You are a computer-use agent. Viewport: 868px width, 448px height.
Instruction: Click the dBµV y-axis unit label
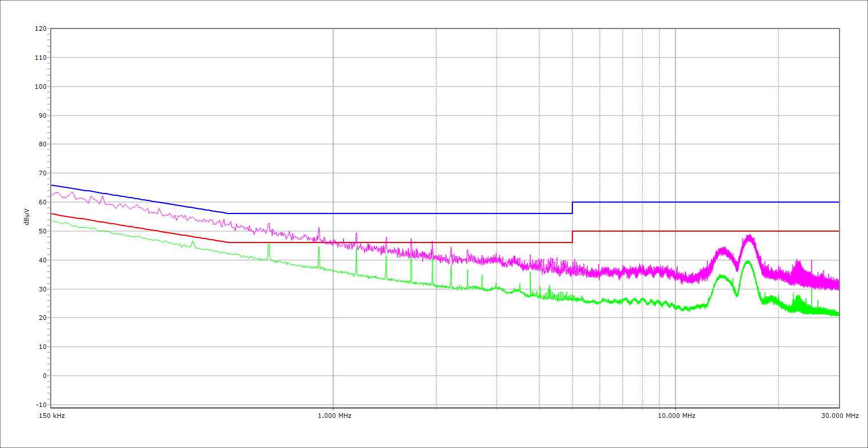pos(26,216)
